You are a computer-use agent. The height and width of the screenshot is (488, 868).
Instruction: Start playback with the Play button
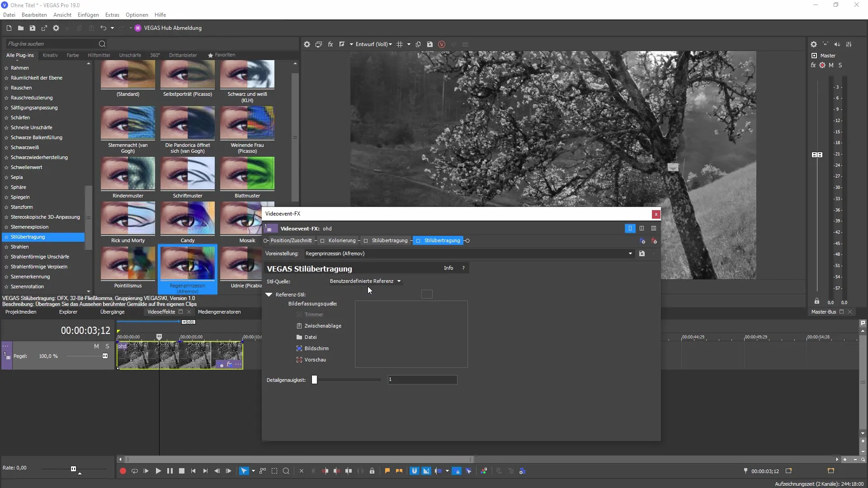[x=158, y=471]
